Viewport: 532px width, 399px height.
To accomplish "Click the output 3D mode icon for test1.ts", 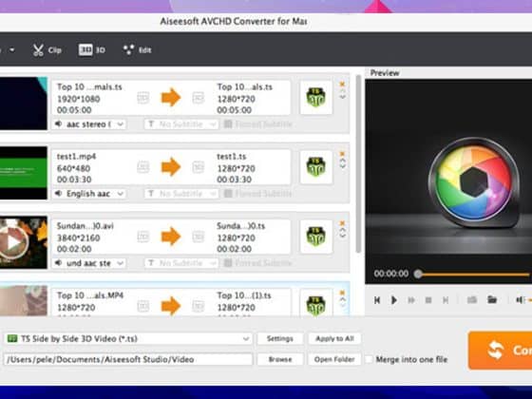I will coord(199,167).
